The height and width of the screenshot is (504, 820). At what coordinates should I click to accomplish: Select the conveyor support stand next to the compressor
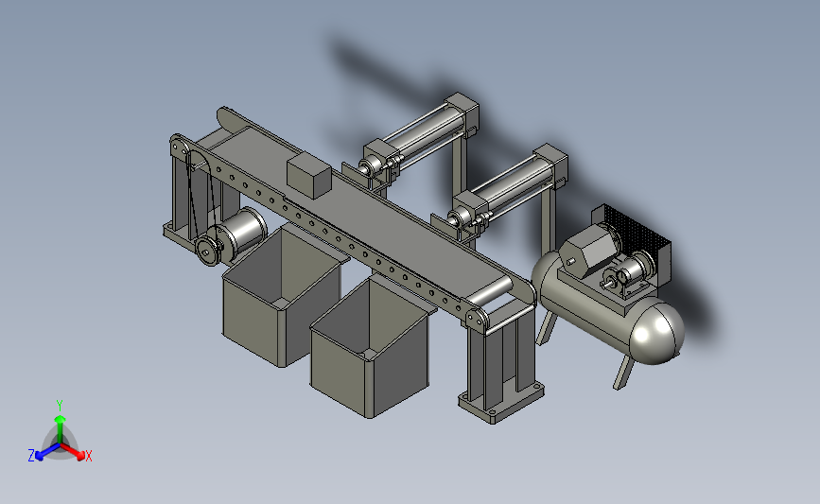coord(501,361)
